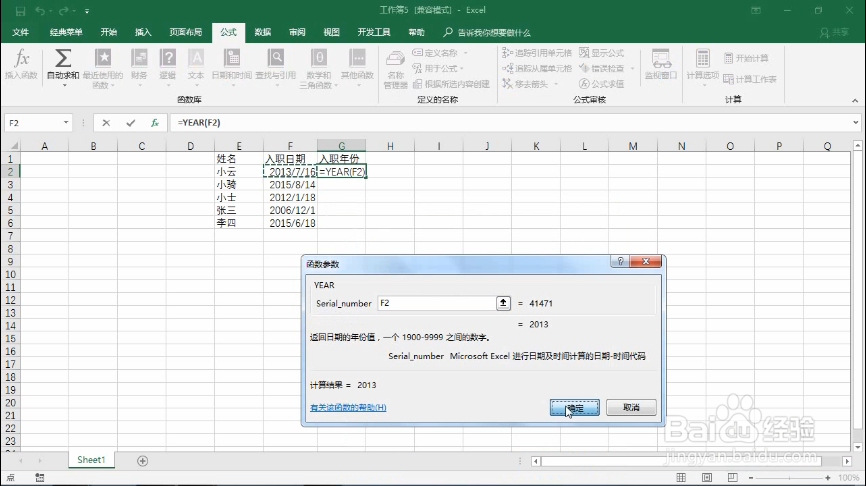Image resolution: width=866 pixels, height=486 pixels.
Task: Expand the formula bar chevron
Action: coord(856,123)
